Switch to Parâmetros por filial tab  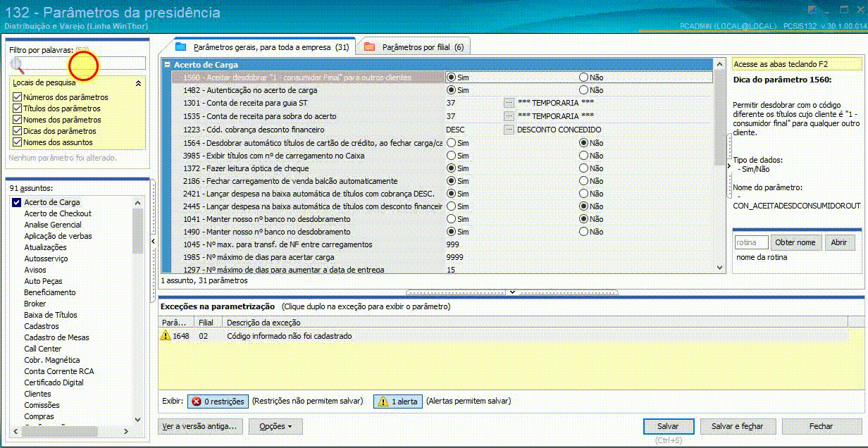click(x=414, y=47)
